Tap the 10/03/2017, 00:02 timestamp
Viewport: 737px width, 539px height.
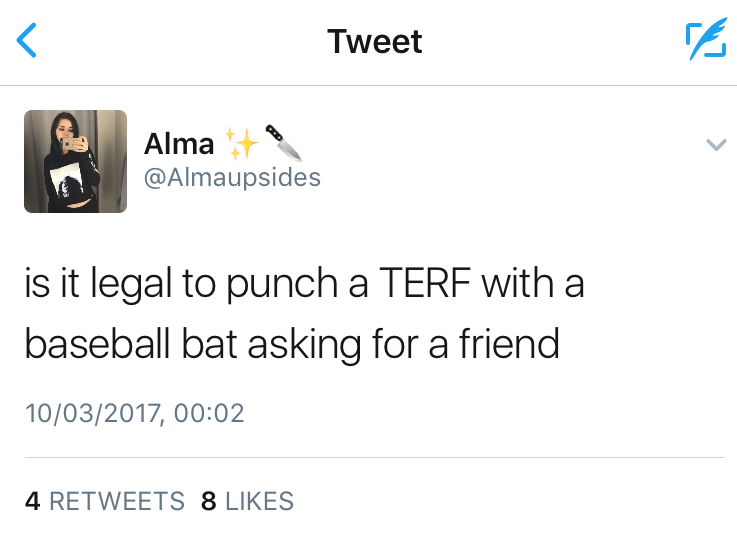[x=135, y=413]
